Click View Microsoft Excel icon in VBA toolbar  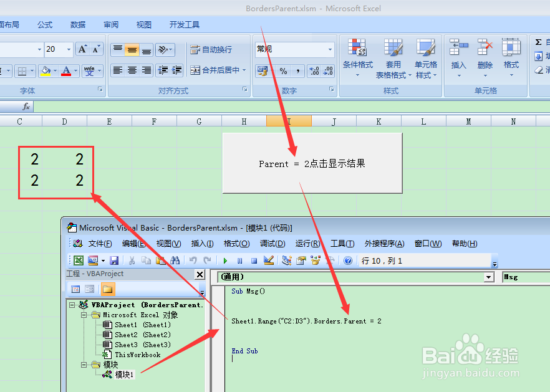point(79,261)
